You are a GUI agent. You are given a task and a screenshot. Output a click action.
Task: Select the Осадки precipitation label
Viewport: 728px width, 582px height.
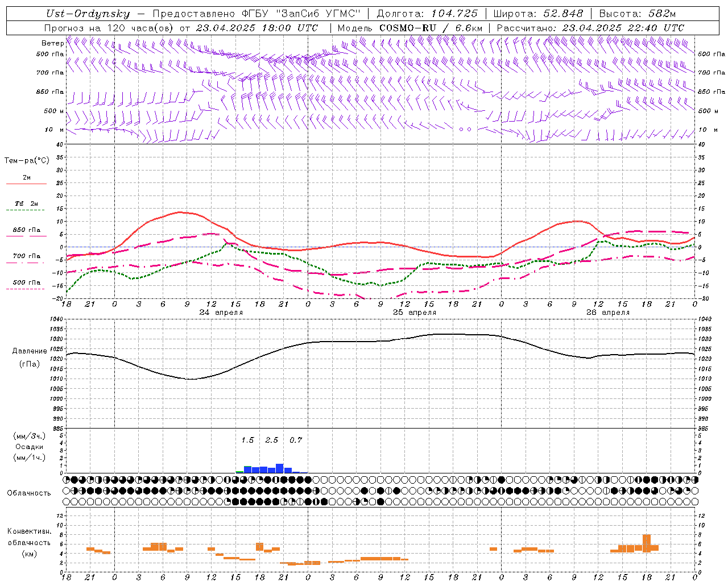[30, 447]
